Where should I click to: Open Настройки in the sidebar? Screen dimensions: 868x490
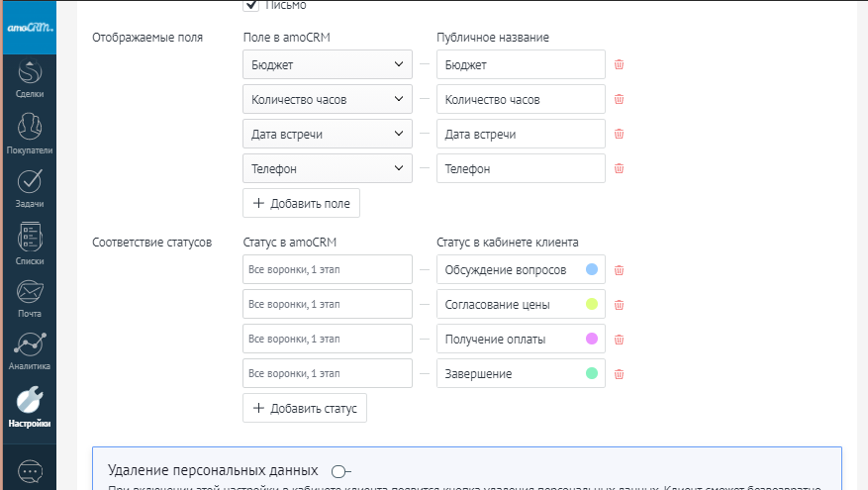pyautogui.click(x=30, y=404)
